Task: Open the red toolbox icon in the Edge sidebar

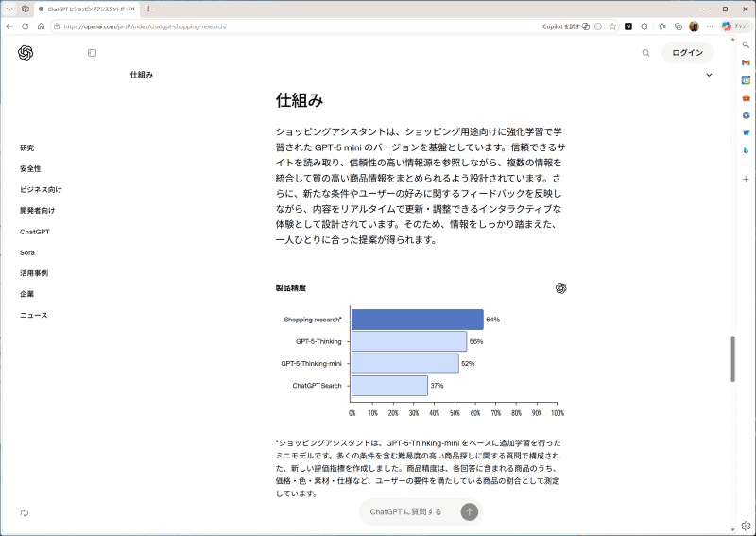Action: pos(746,98)
